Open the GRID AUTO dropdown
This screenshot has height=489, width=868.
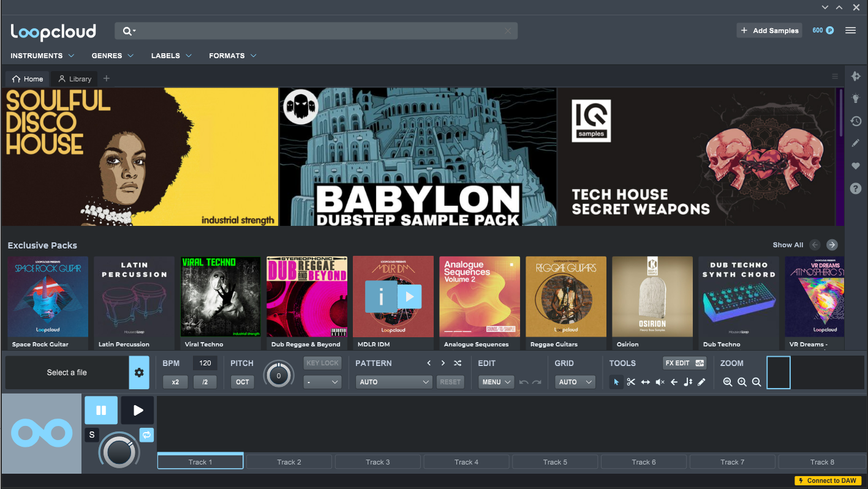(575, 382)
